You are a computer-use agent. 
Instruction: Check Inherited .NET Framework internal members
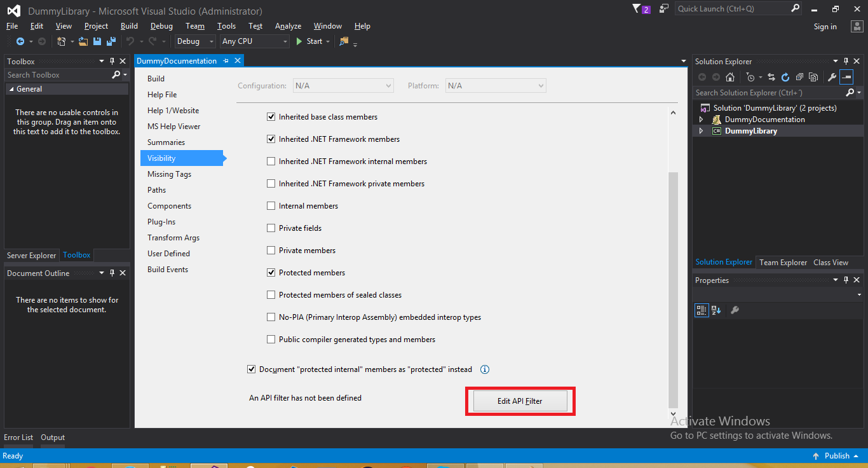[x=271, y=162]
